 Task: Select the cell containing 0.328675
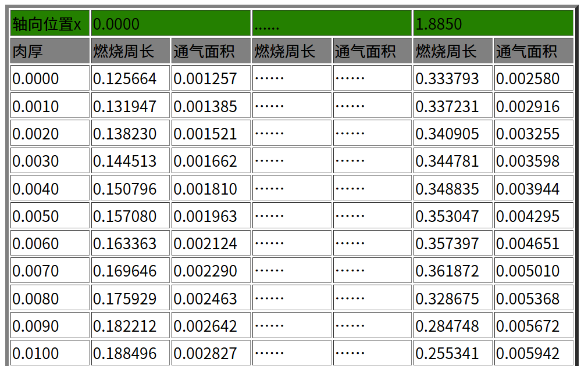452,299
